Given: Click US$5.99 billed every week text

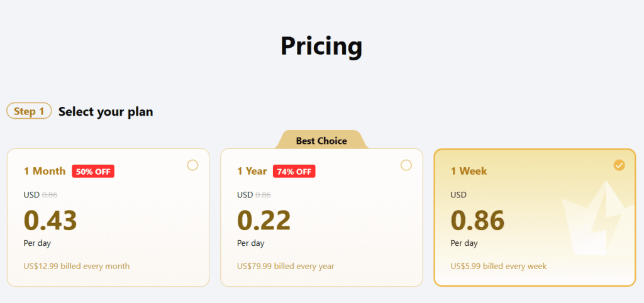Looking at the screenshot, I should pyautogui.click(x=499, y=266).
